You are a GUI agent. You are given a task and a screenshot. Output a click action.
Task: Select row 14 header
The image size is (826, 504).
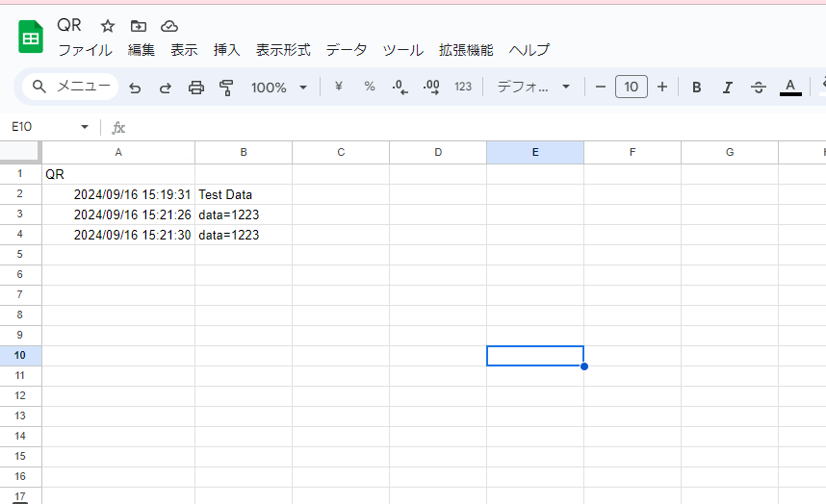(x=20, y=436)
